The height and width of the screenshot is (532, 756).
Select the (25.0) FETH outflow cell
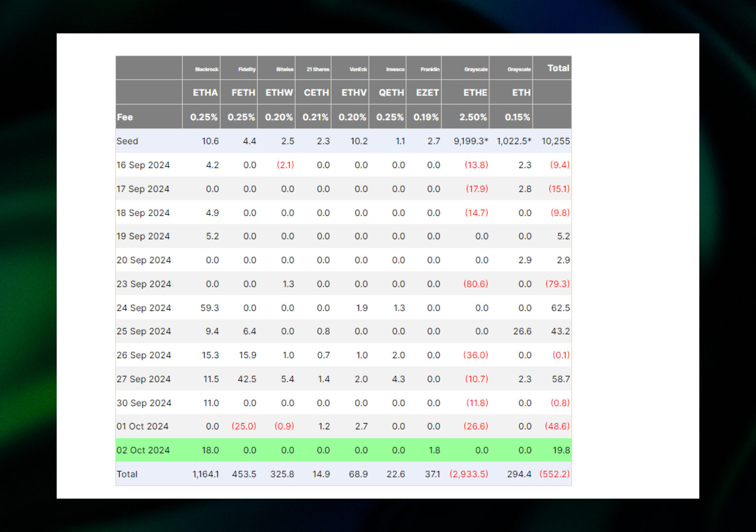tap(243, 427)
